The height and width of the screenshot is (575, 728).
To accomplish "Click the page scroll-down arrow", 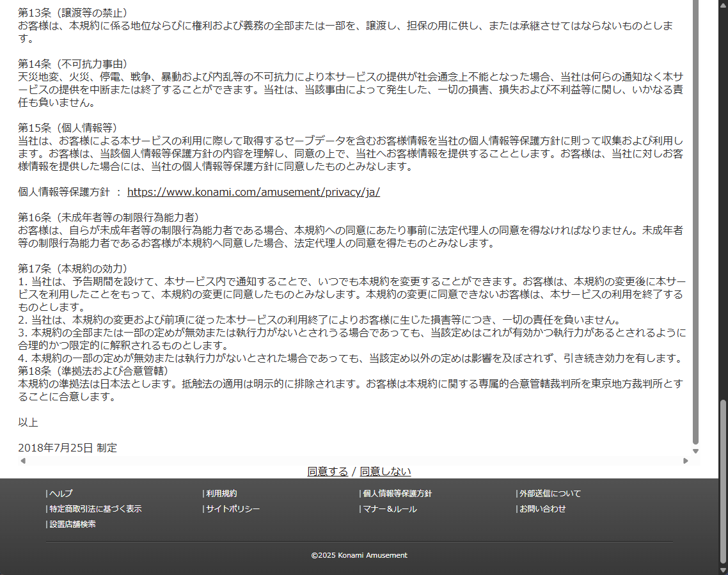I will [723, 570].
